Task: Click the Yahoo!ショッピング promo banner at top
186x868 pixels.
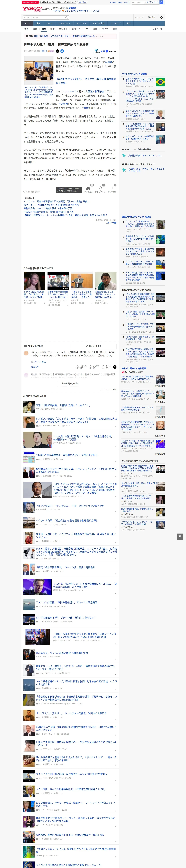Action: click(54, 2)
